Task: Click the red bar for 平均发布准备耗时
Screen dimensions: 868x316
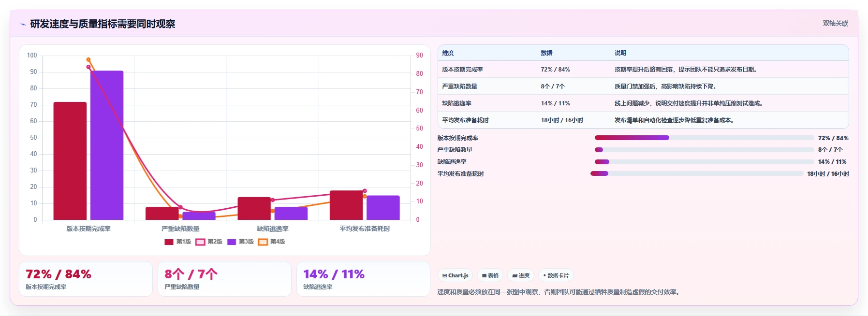Action: pos(346,205)
